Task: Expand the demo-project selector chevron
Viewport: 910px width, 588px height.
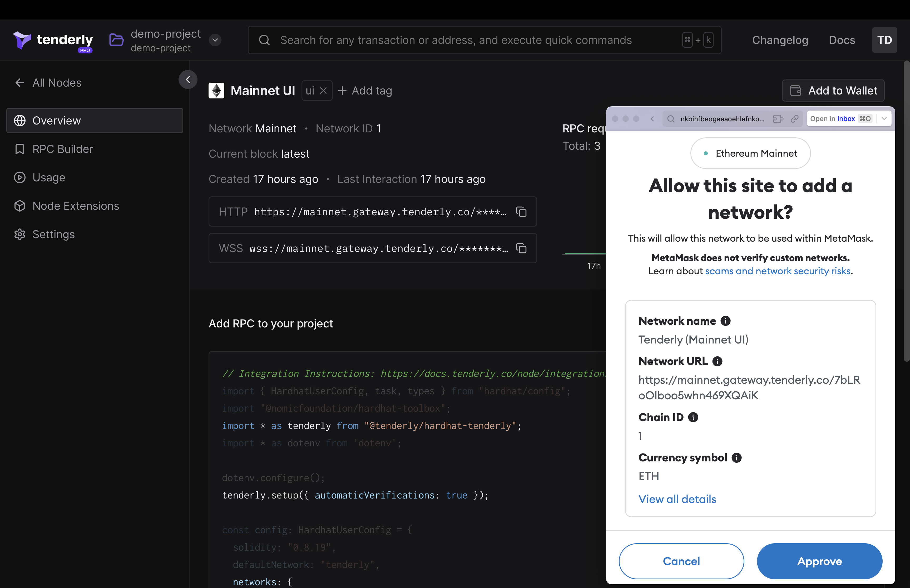Action: 215,40
